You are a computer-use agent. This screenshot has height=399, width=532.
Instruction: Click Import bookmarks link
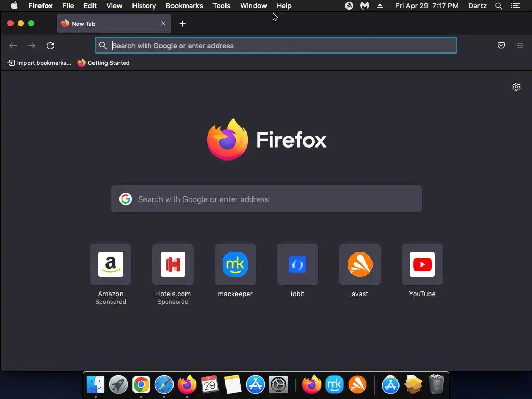point(39,63)
